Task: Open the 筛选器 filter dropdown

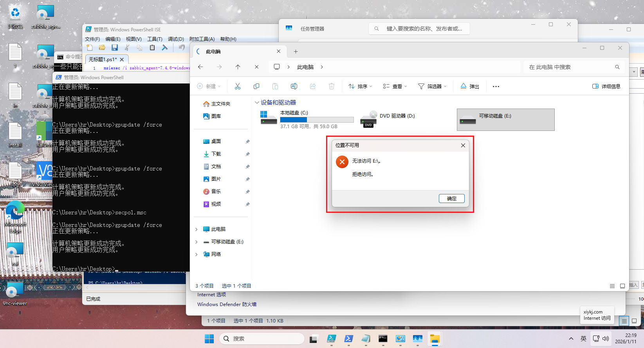Action: pos(432,86)
